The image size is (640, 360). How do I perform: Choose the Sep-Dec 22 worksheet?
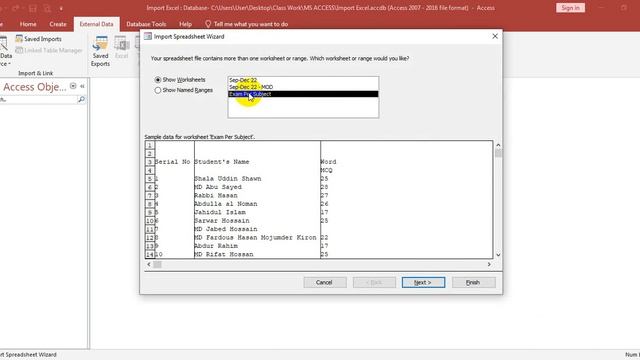[303, 80]
